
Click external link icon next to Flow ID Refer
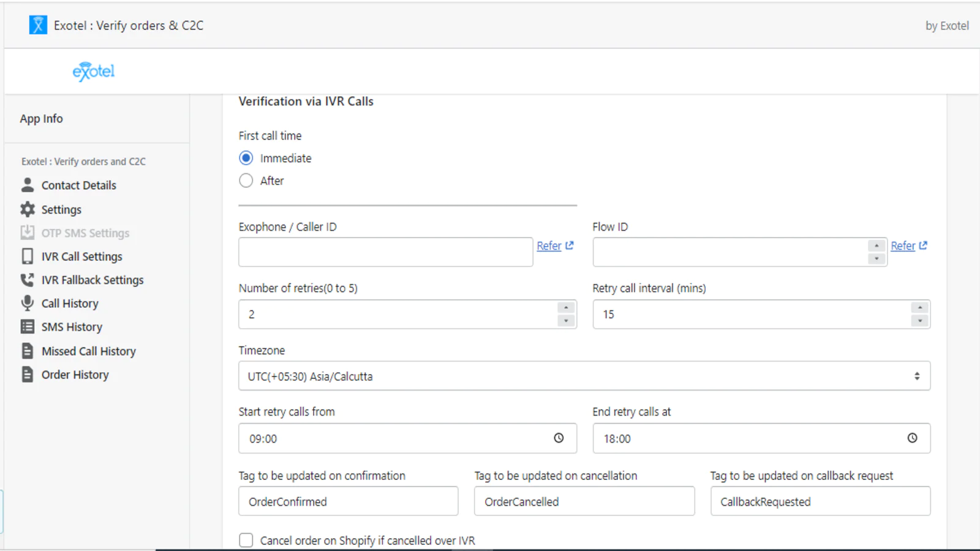point(924,246)
